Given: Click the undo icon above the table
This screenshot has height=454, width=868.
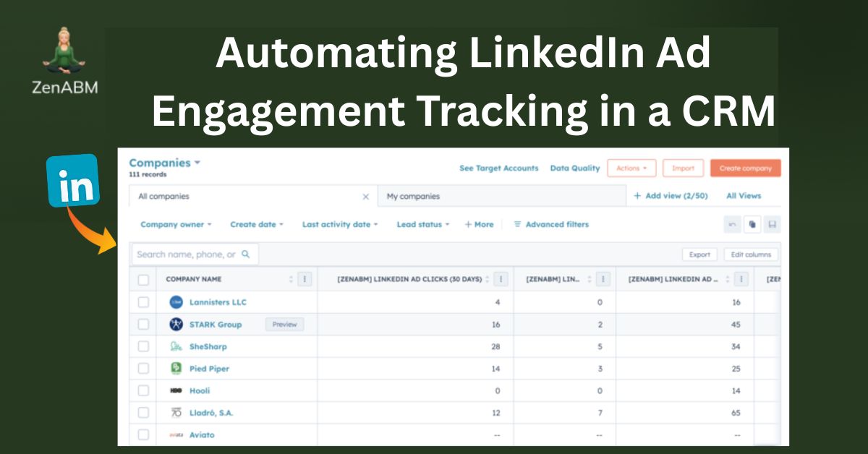Looking at the screenshot, I should pyautogui.click(x=732, y=225).
